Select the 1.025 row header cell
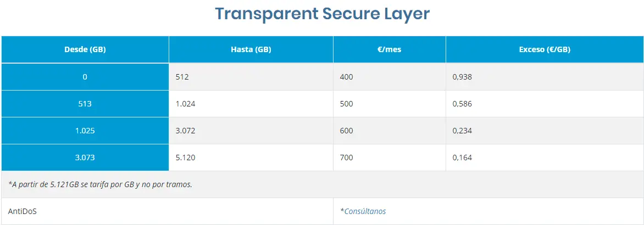 tap(85, 131)
